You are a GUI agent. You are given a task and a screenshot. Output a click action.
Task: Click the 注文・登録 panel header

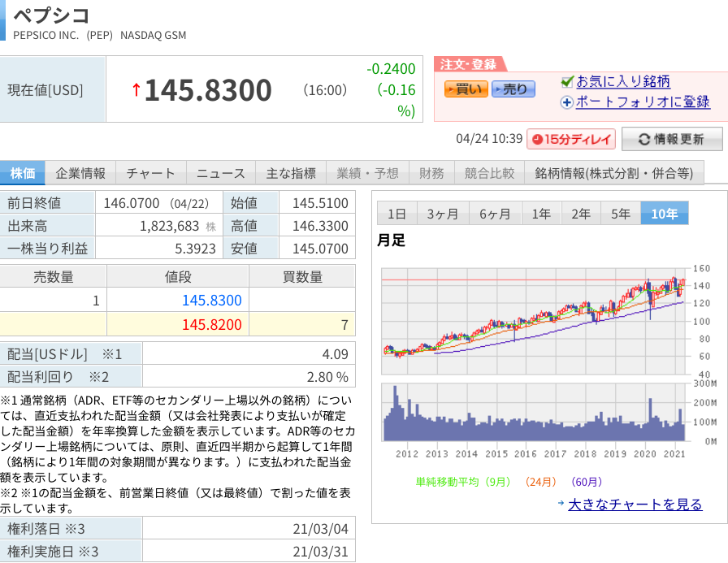click(x=469, y=64)
